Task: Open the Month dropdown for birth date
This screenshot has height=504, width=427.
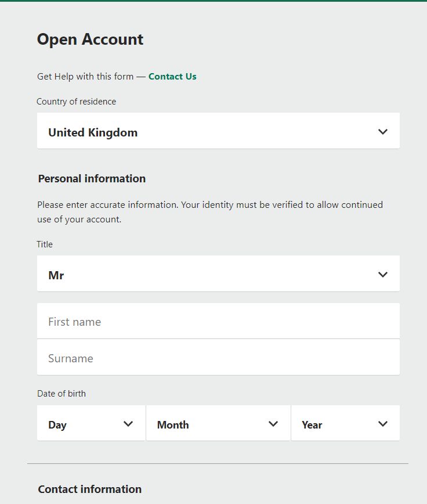Action: [218, 423]
